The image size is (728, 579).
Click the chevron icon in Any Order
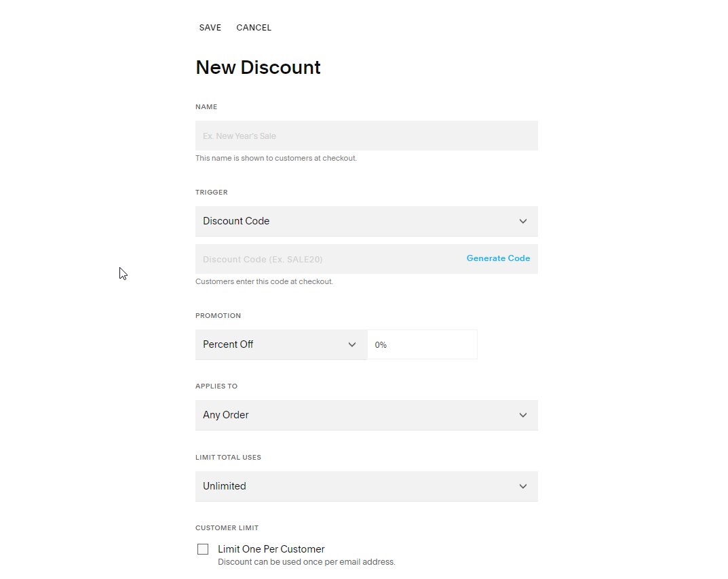click(523, 415)
